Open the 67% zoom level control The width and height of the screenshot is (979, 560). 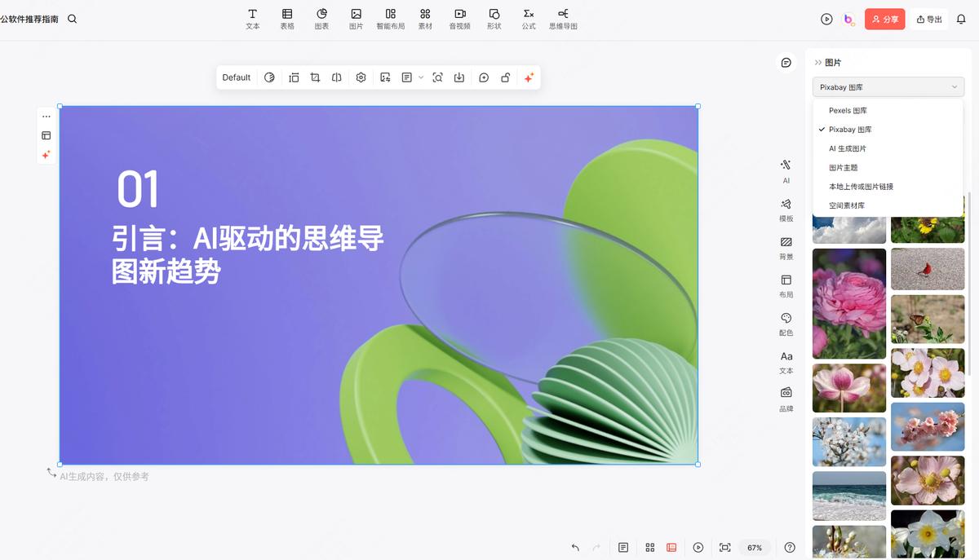pyautogui.click(x=755, y=548)
